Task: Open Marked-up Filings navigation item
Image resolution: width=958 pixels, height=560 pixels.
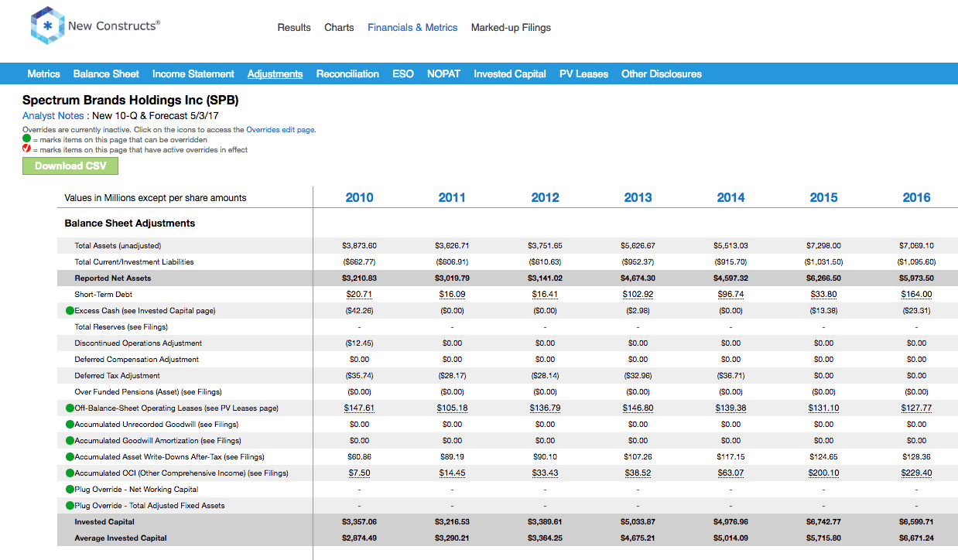Action: coord(511,27)
